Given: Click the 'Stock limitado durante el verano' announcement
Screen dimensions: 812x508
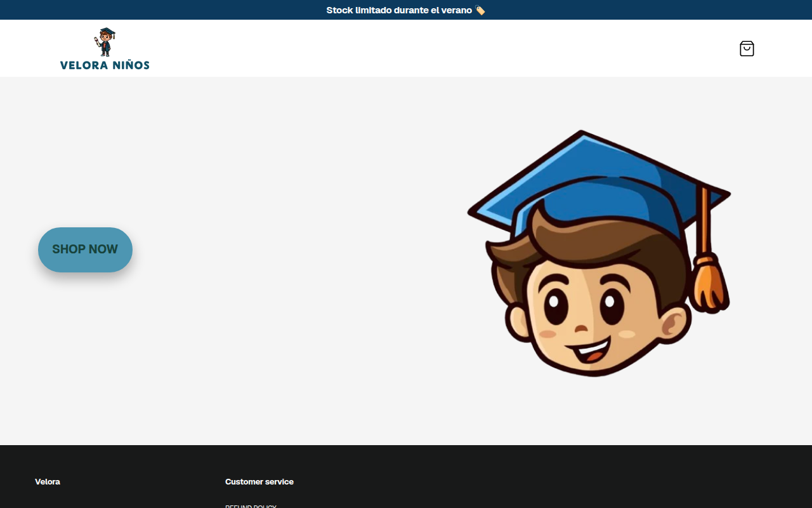Looking at the screenshot, I should [406, 10].
